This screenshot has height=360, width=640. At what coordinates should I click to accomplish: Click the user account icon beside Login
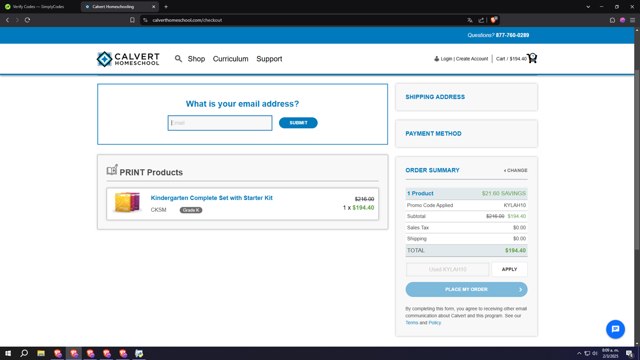point(436,59)
